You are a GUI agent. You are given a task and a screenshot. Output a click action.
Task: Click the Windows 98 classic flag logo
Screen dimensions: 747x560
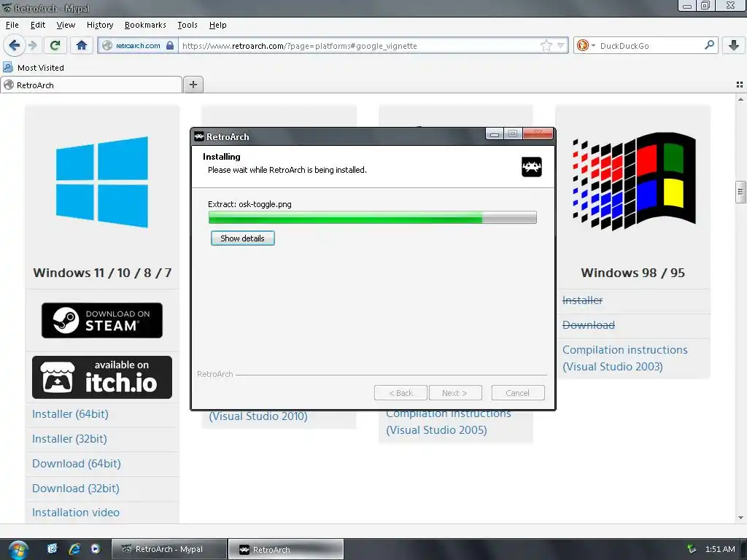coord(634,181)
